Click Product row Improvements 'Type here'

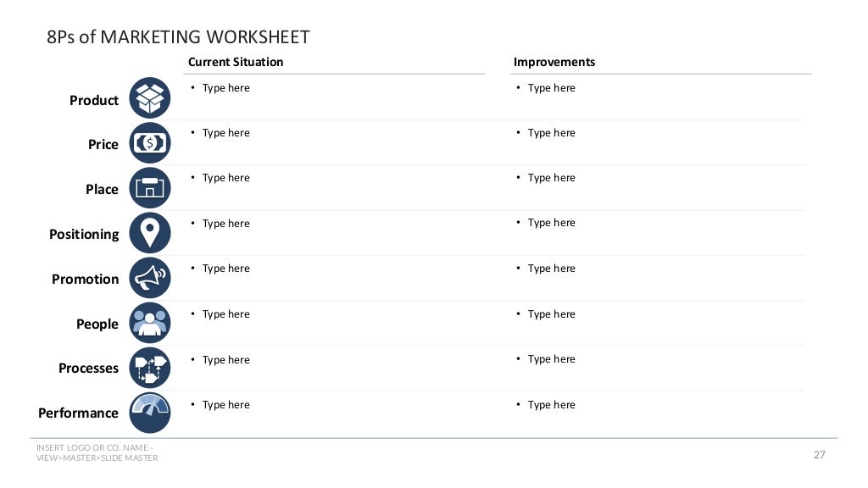tap(551, 88)
